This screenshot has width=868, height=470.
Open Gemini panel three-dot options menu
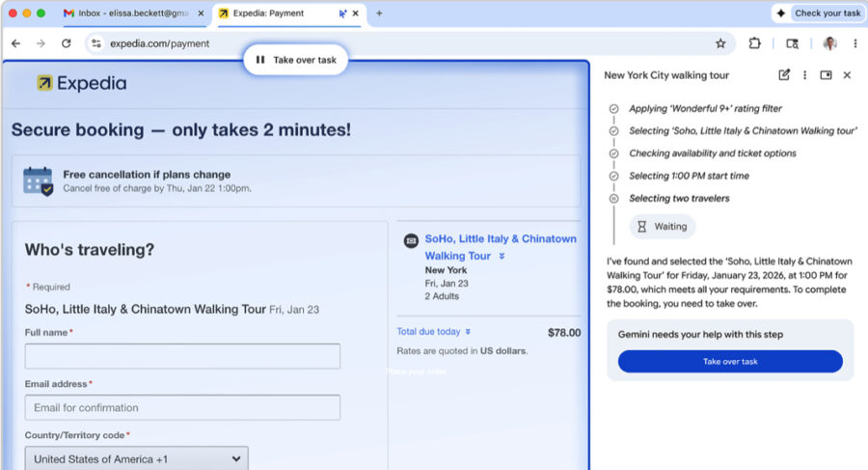click(805, 75)
